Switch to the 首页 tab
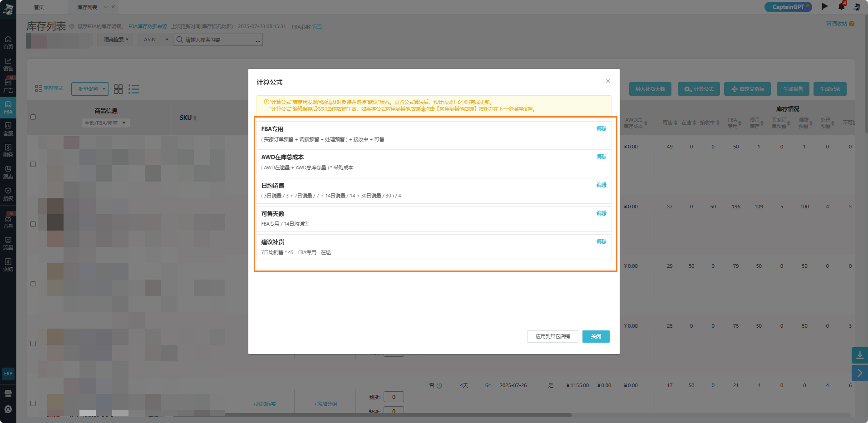The width and height of the screenshot is (868, 423). (x=39, y=7)
